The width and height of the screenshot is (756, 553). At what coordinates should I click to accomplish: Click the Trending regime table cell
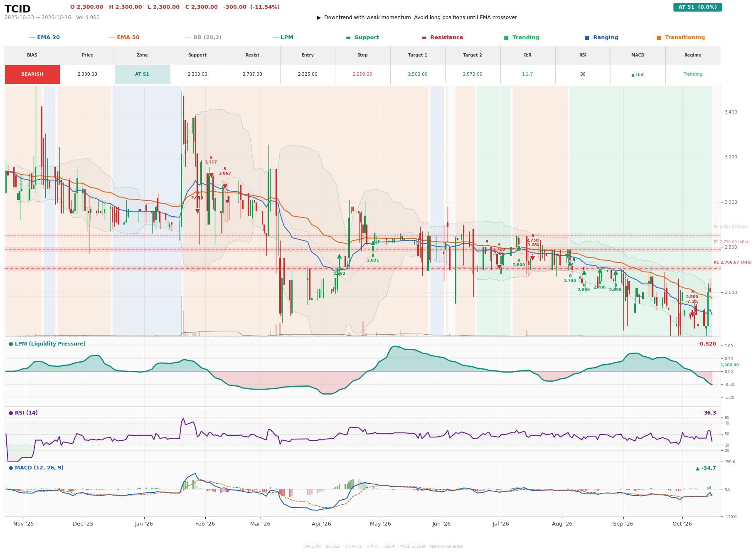[693, 74]
